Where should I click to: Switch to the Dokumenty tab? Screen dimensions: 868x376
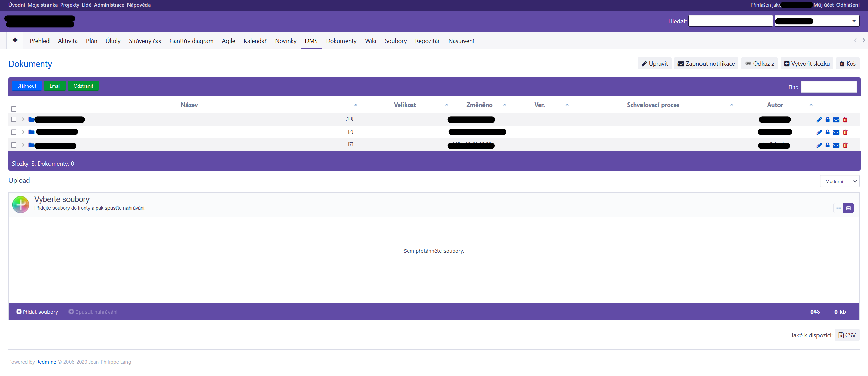(x=341, y=41)
